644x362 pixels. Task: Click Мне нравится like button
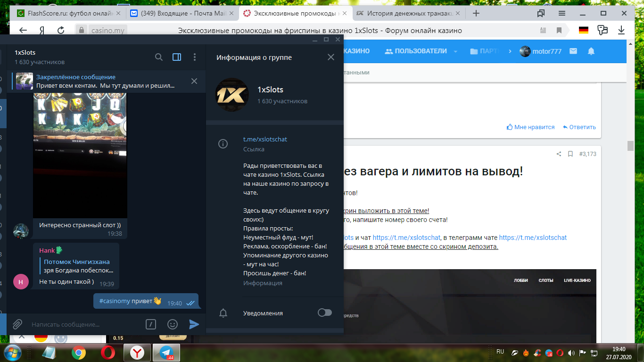(530, 127)
